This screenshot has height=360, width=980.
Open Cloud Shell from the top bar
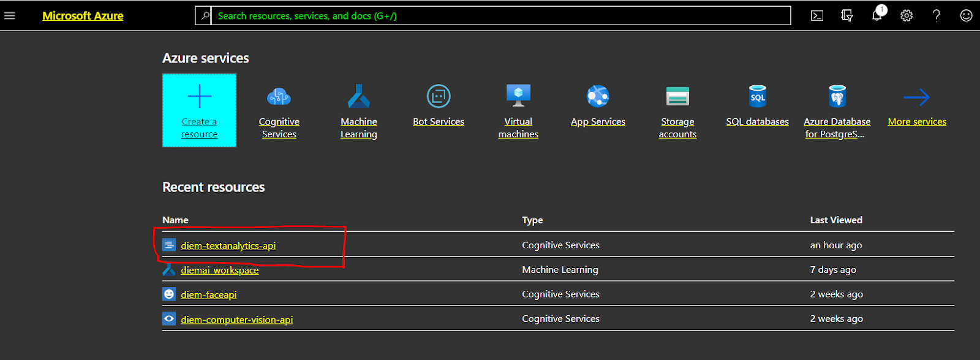(817, 16)
